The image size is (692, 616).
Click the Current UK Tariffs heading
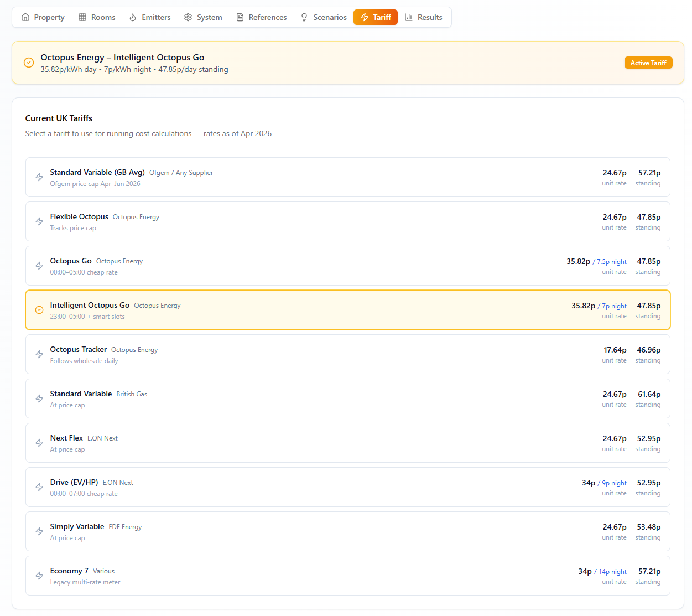[x=59, y=118]
